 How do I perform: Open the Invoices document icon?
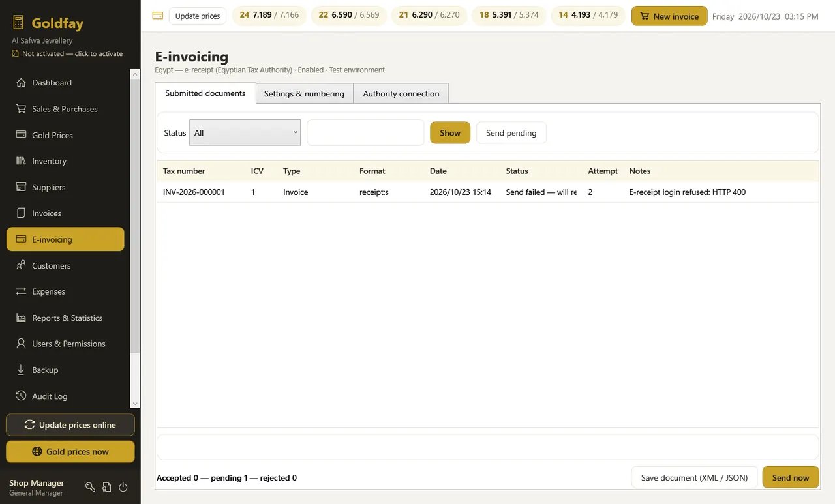tap(20, 213)
